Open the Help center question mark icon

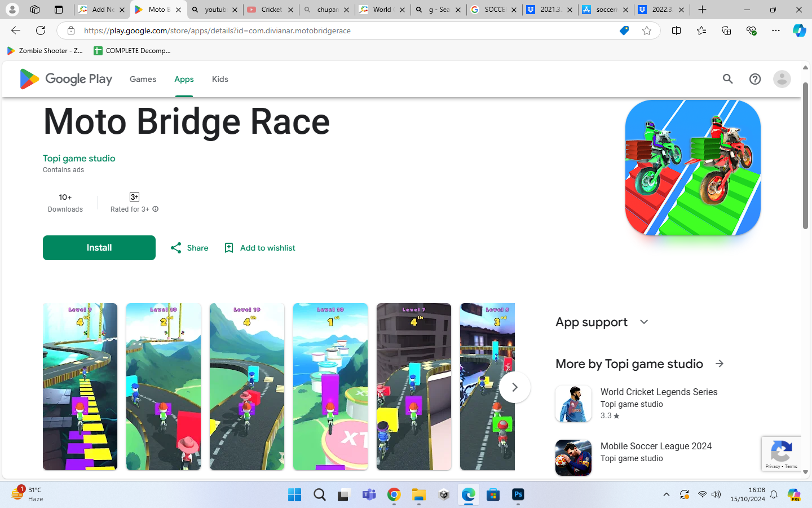click(754, 79)
